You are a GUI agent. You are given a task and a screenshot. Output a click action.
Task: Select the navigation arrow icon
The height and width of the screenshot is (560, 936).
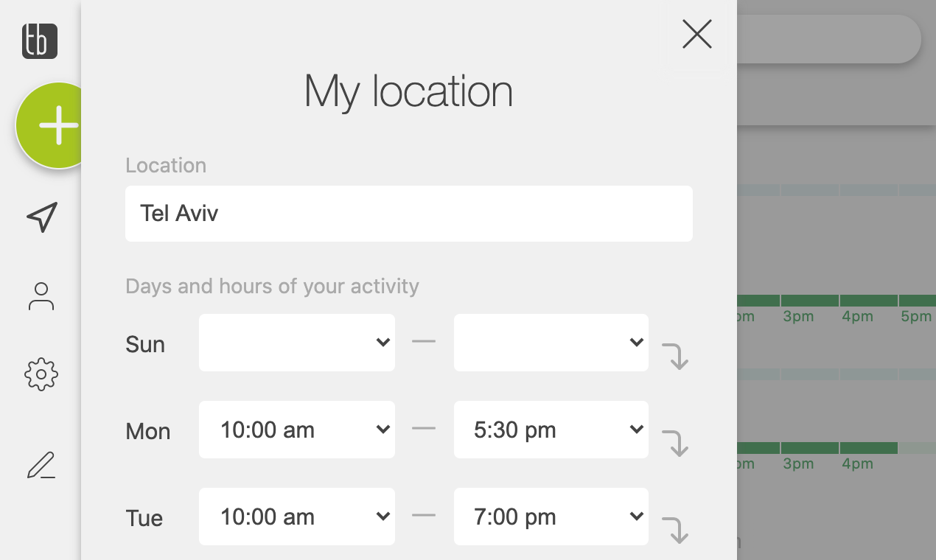[41, 217]
